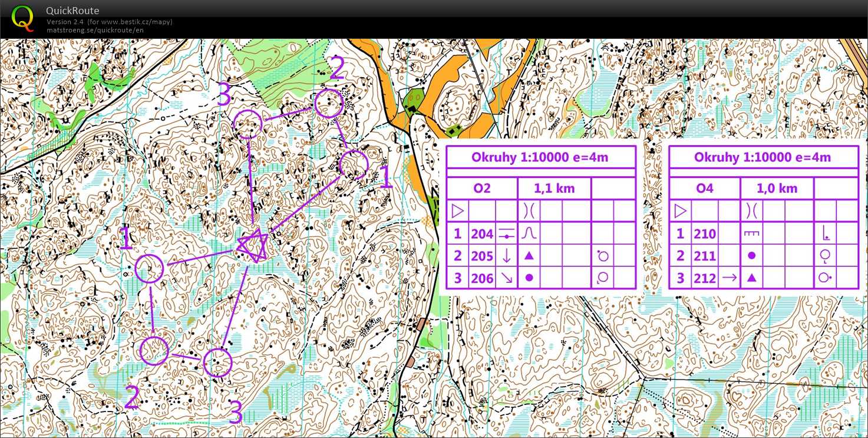
Task: Click the O2 course name cell
Action: click(481, 188)
